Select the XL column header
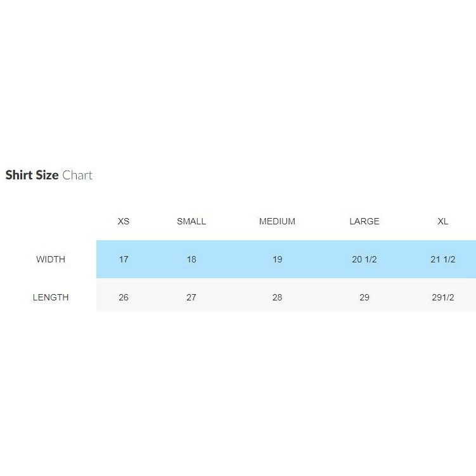 click(443, 221)
